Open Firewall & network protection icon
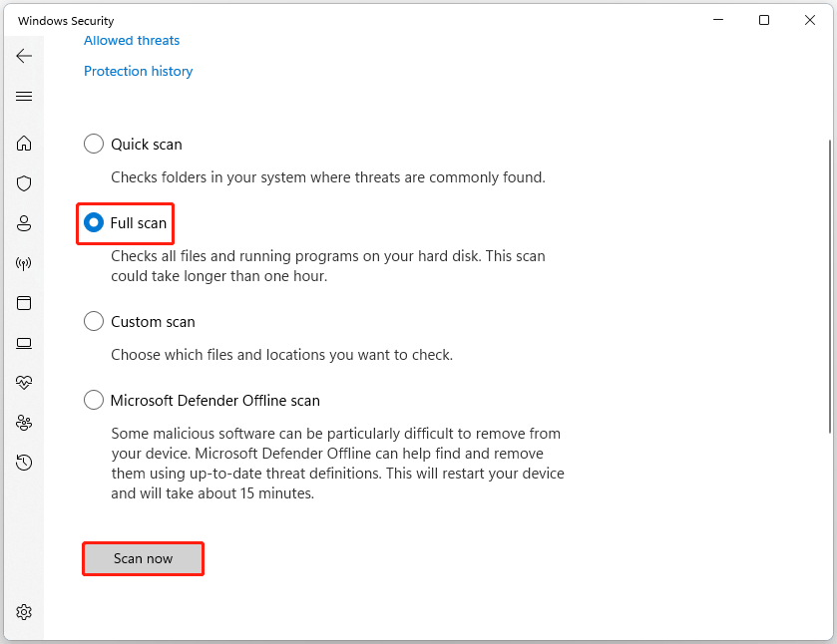This screenshot has width=837, height=644. (24, 263)
